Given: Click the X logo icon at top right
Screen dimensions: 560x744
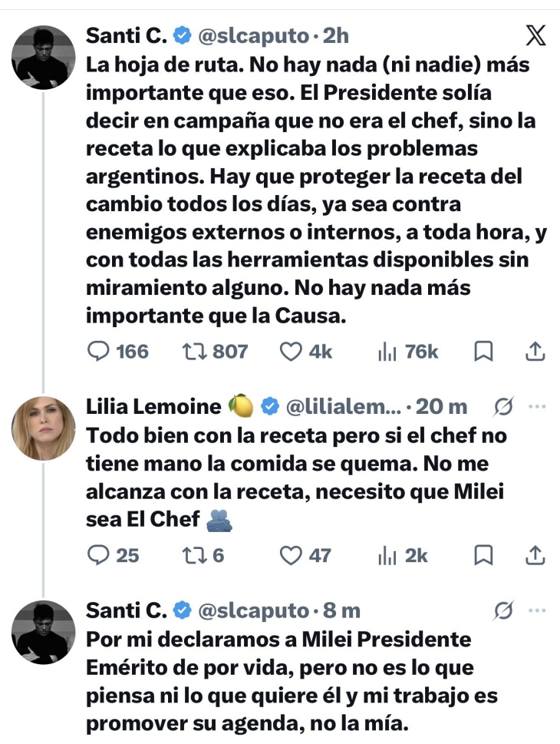Looking at the screenshot, I should tap(535, 35).
